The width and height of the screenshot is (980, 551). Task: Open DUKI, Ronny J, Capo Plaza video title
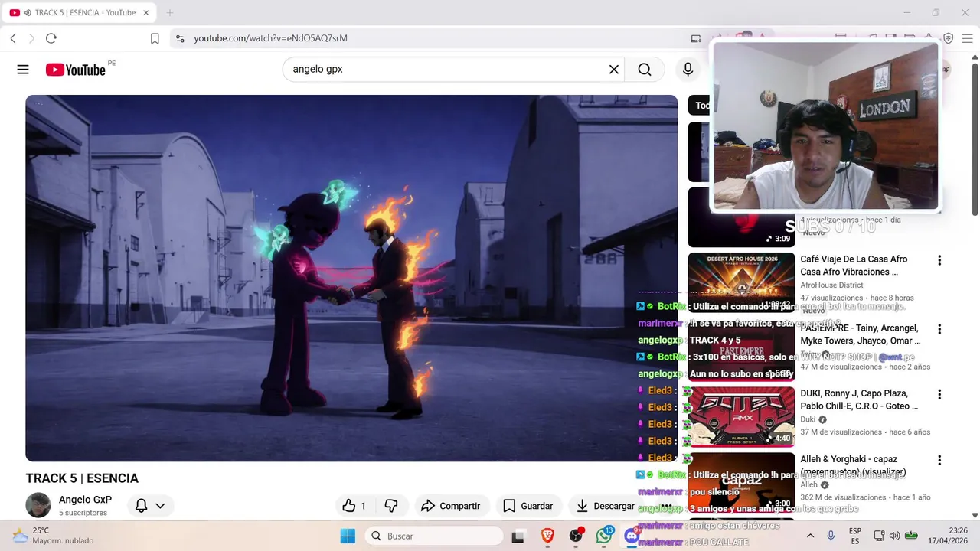(x=859, y=399)
